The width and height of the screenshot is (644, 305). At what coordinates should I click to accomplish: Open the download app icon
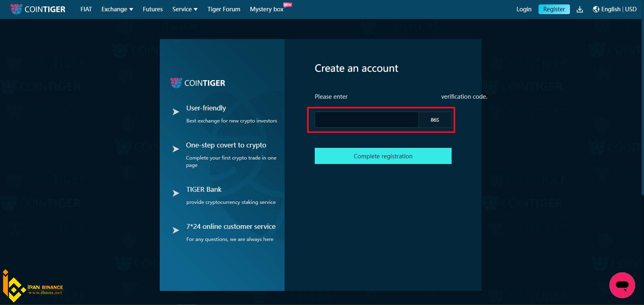coord(580,9)
